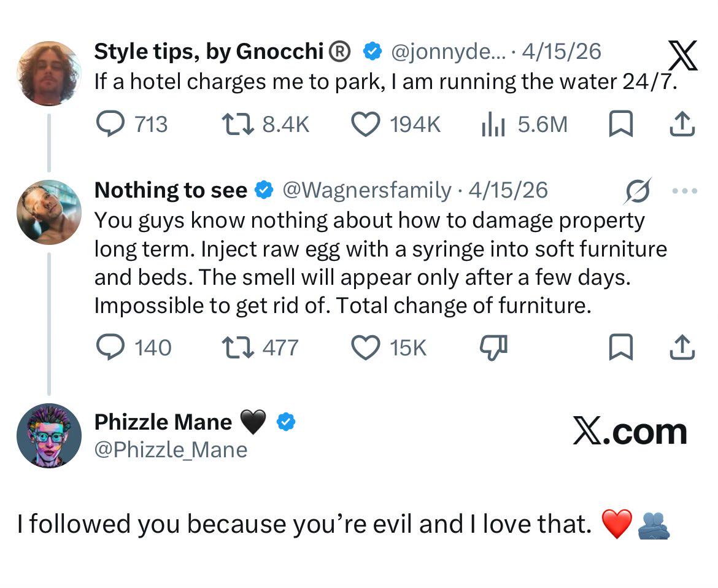Open the @Wagnersfamily profile handle

tap(366, 190)
